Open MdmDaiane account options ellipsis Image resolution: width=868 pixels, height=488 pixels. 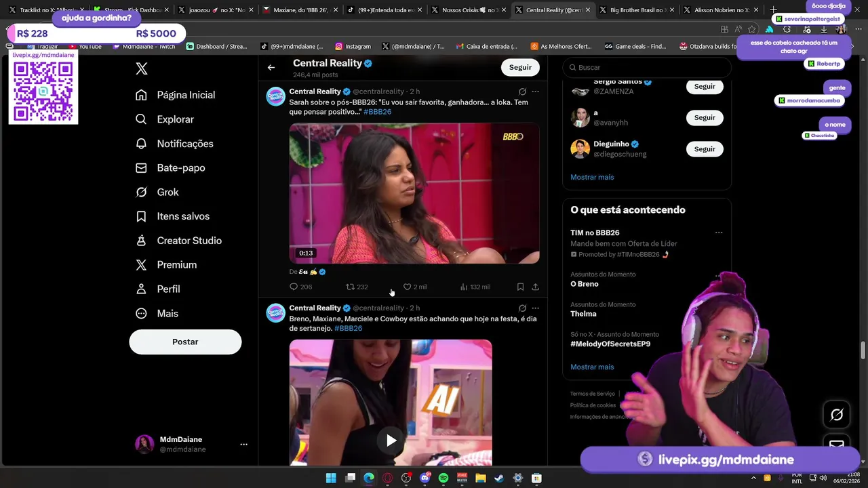(243, 445)
